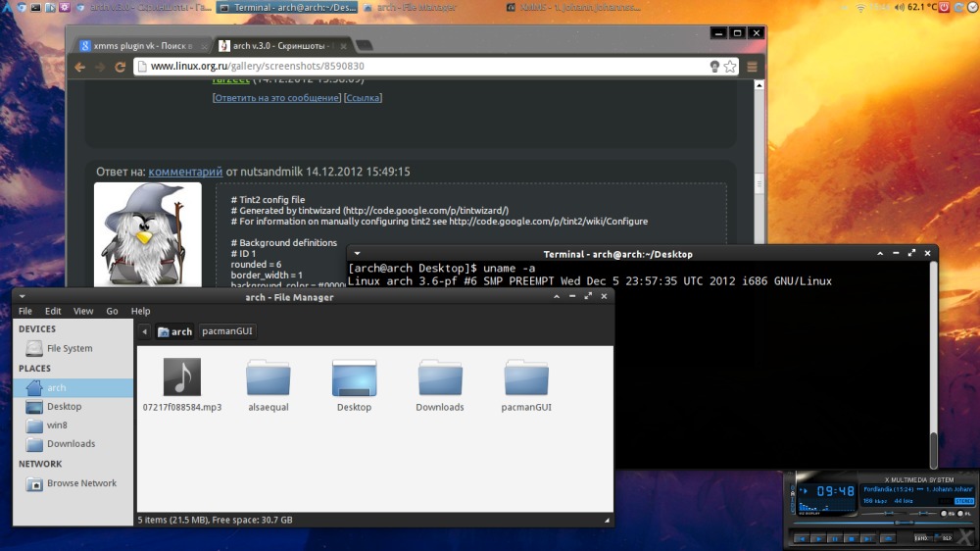Roll up the Terminal window with the shade arrow
This screenshot has width=980, height=551.
point(880,253)
